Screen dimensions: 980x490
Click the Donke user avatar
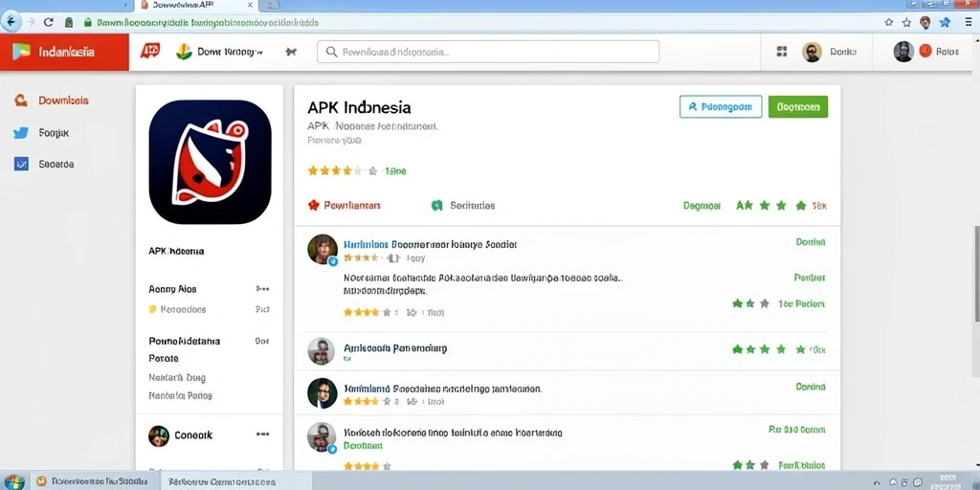812,52
